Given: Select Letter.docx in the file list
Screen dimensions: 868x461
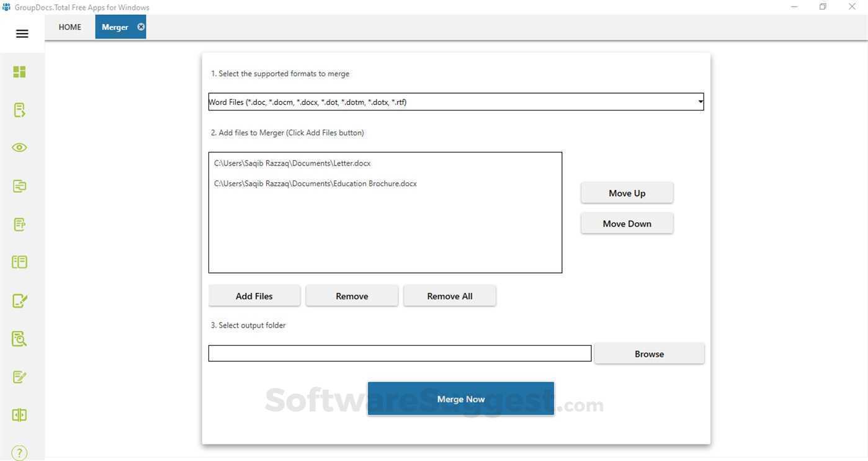Looking at the screenshot, I should pyautogui.click(x=292, y=163).
